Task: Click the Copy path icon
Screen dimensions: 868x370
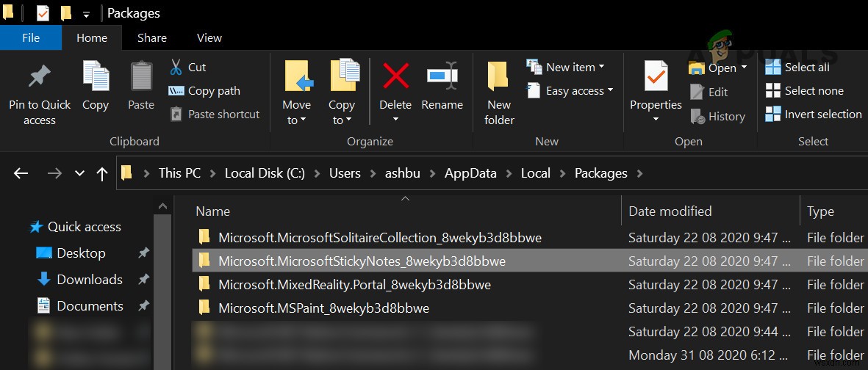Action: click(176, 91)
